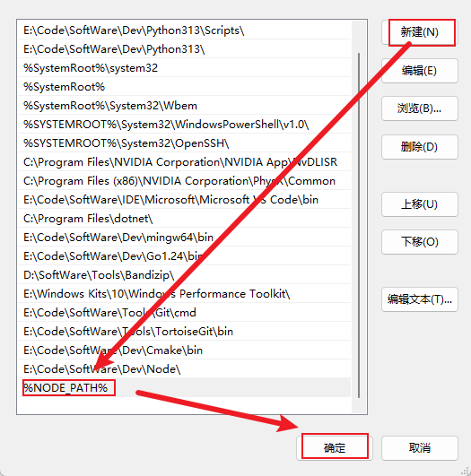Select the Microsoft VS Code\bin row
Screen dimensions: 471x476
point(185,200)
